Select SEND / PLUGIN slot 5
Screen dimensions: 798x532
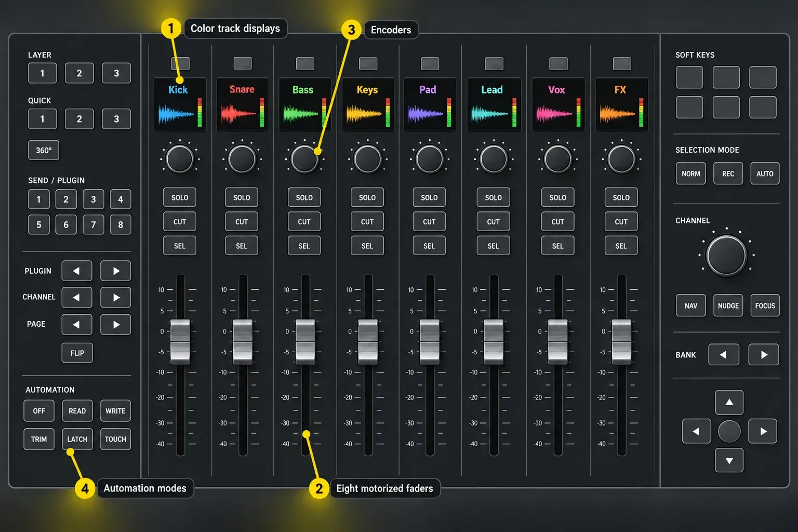click(39, 224)
